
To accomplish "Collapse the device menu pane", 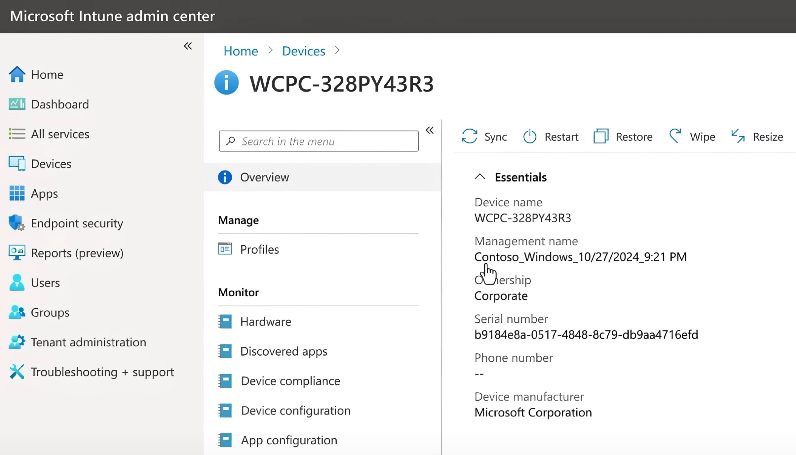I will tap(430, 130).
